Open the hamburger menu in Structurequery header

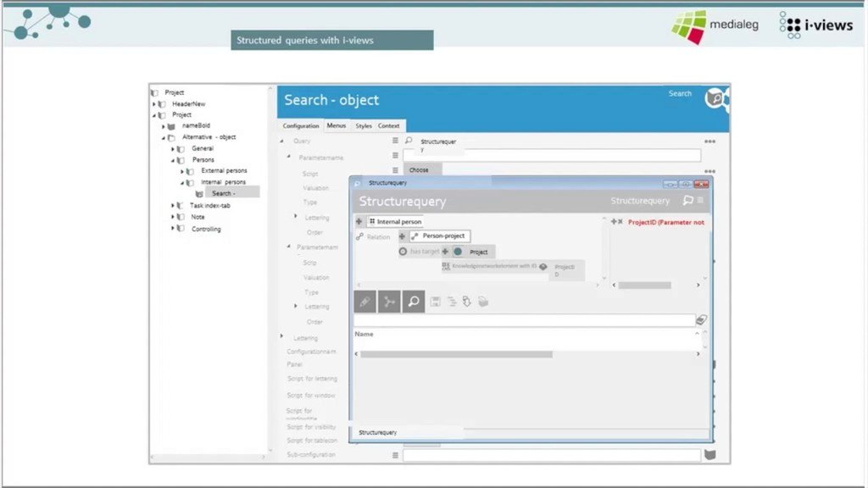pos(700,200)
